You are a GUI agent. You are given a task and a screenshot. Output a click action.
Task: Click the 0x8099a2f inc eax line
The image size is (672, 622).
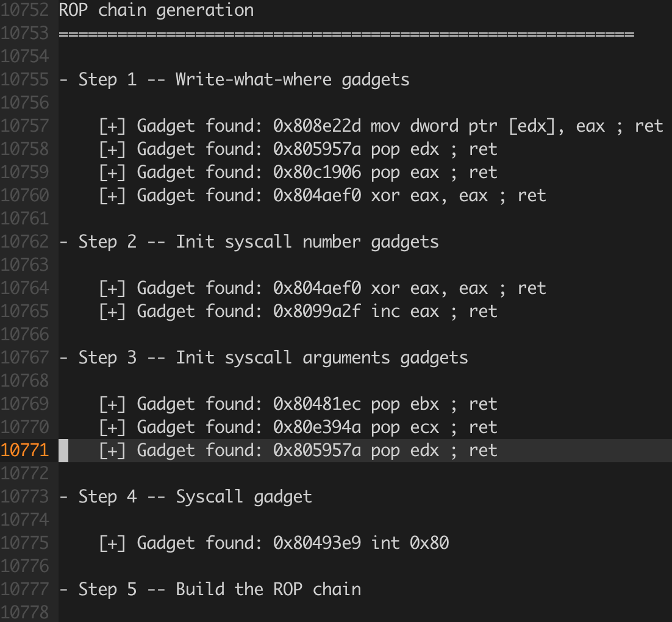pyautogui.click(x=298, y=311)
